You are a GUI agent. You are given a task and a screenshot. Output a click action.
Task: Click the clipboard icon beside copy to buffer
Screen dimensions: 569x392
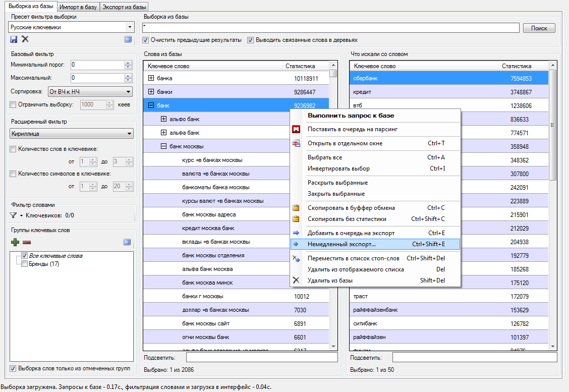coord(296,208)
